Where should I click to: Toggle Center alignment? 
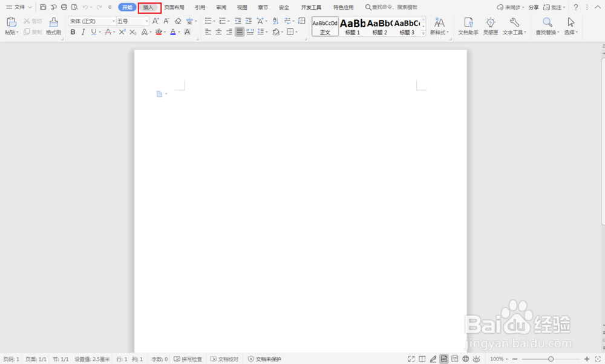pos(218,32)
